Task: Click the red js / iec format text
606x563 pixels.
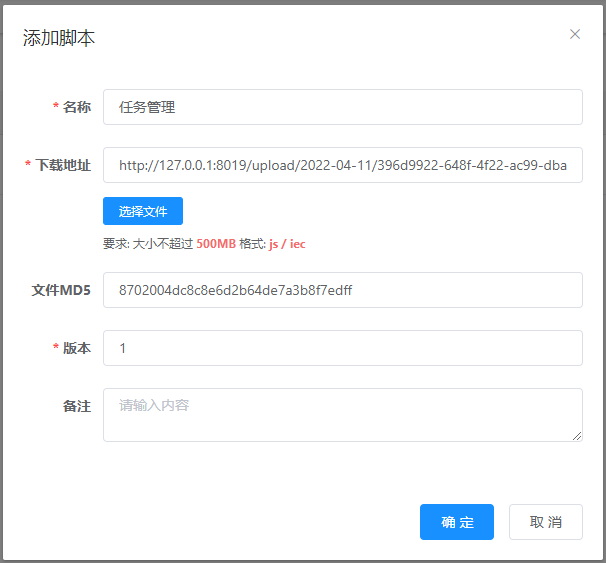Action: [x=287, y=244]
